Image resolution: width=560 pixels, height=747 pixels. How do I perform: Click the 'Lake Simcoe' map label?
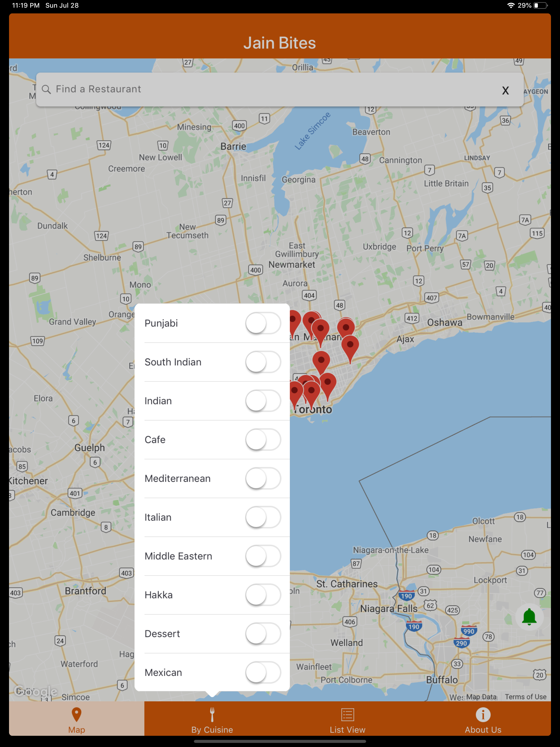tap(312, 131)
